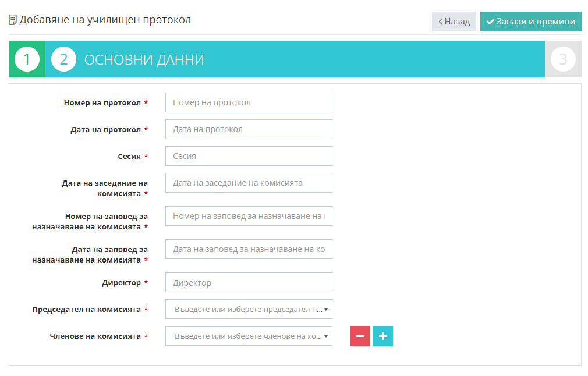Select wizard step 2 circle
The width and height of the screenshot is (588, 376).
tap(64, 59)
